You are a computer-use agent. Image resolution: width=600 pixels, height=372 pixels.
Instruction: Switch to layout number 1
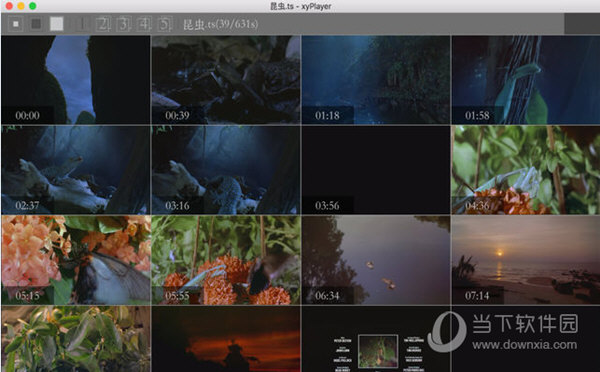tap(82, 24)
